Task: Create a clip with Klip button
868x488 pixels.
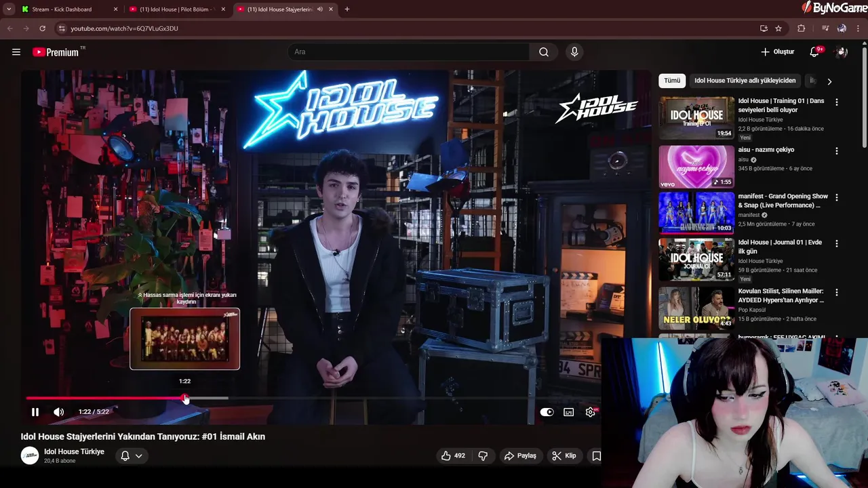Action: [x=564, y=455]
